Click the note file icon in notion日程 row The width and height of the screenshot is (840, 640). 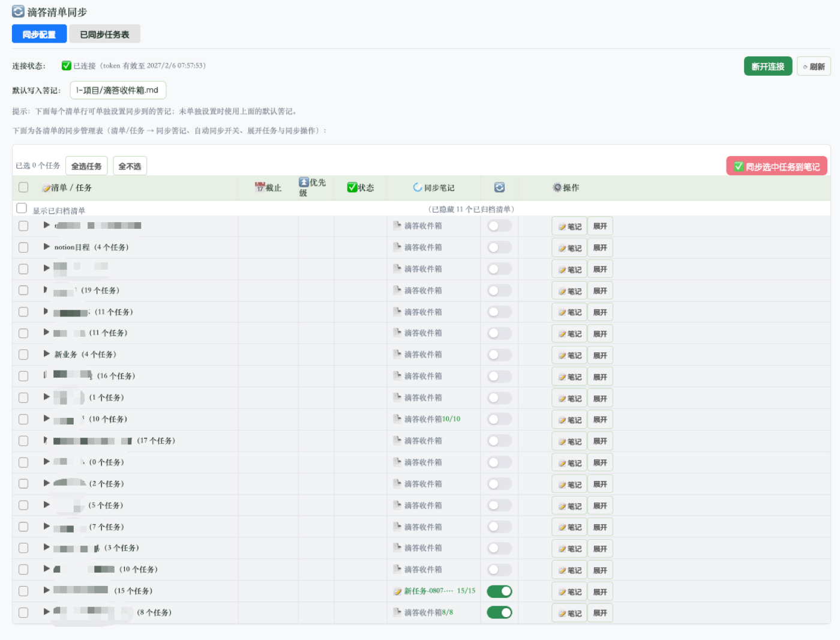[397, 247]
